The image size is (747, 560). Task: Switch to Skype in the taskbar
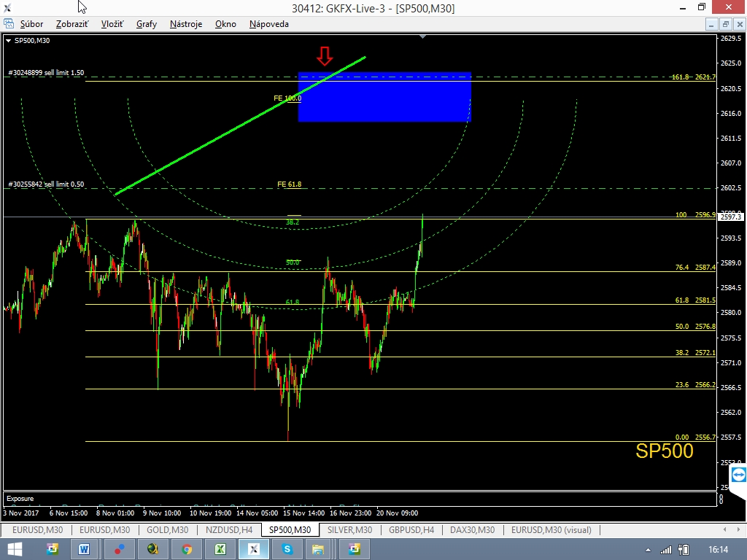coord(287,549)
